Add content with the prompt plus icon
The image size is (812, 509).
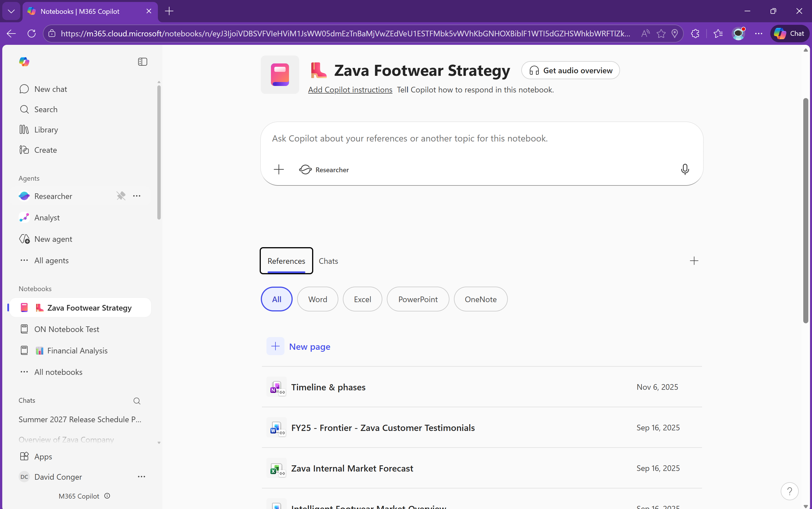click(x=279, y=169)
